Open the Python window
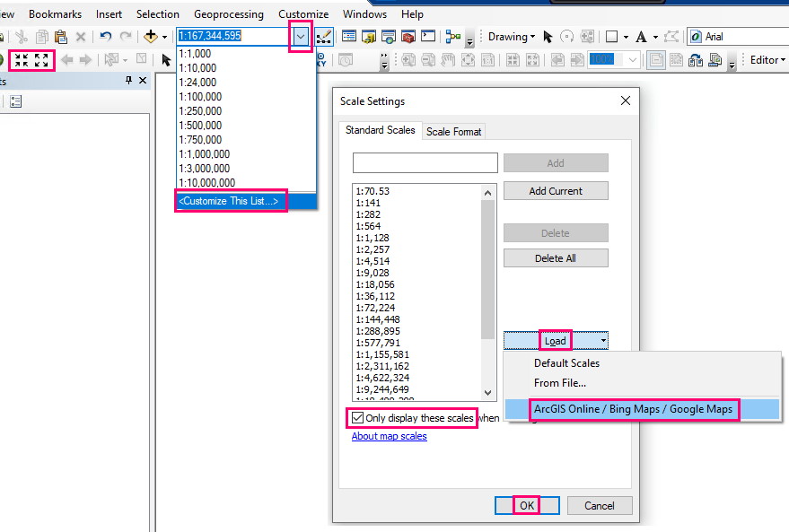Image resolution: width=789 pixels, height=532 pixels. coord(428,37)
